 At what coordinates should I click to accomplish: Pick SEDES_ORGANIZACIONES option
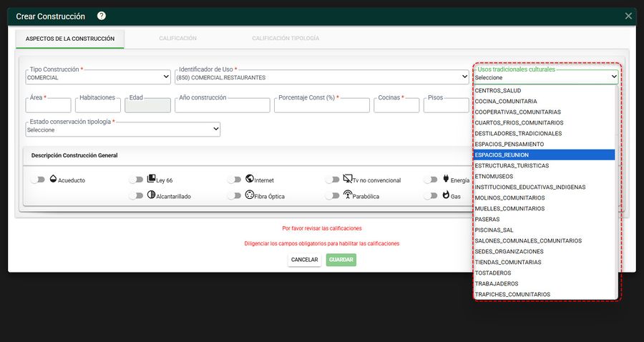coord(545,251)
